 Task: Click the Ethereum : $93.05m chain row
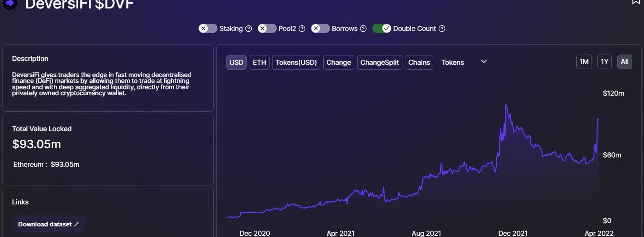[x=46, y=164]
